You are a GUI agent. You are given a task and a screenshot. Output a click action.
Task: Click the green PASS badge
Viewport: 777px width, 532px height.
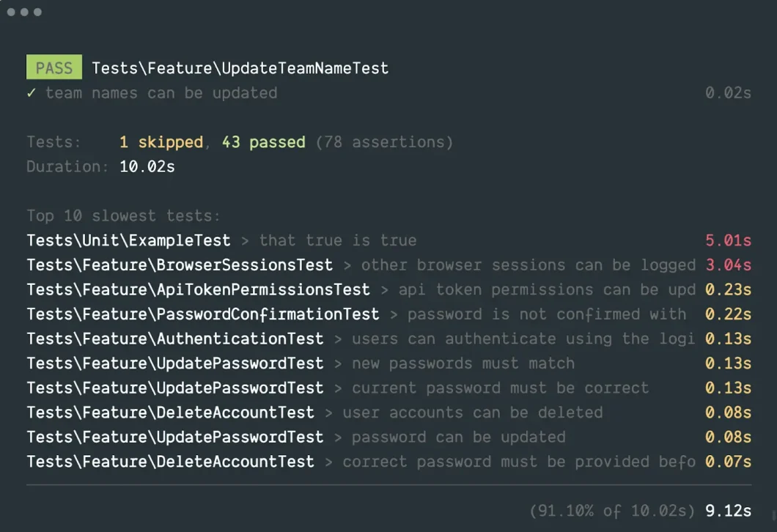(x=54, y=68)
